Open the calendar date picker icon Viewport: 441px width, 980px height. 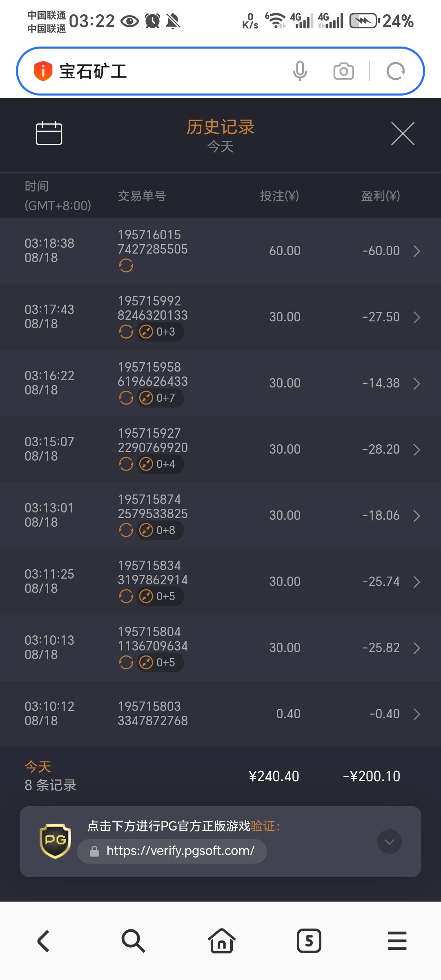coord(49,133)
